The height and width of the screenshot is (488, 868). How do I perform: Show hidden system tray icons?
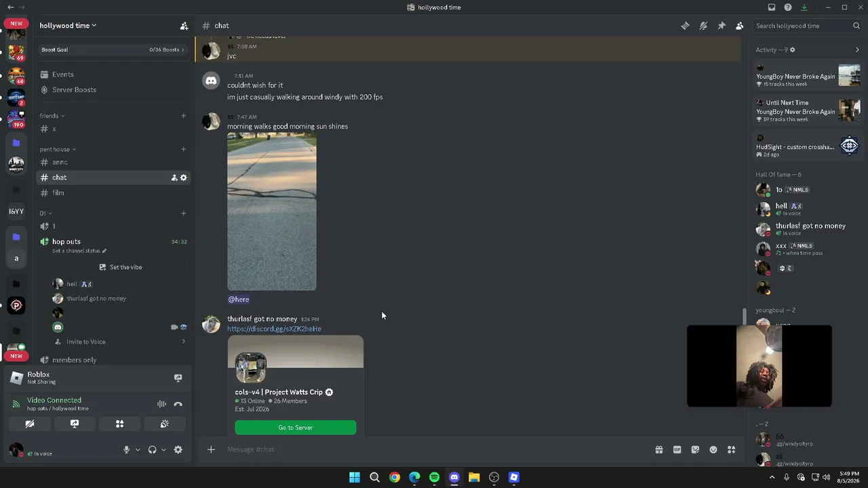(772, 477)
